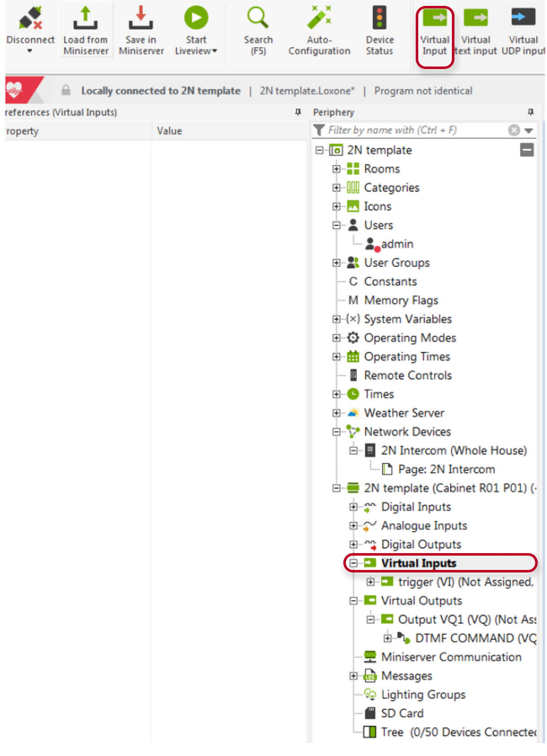Screen dimensions: 547x756
Task: Click the Rooms grid icon
Action: 353,169
